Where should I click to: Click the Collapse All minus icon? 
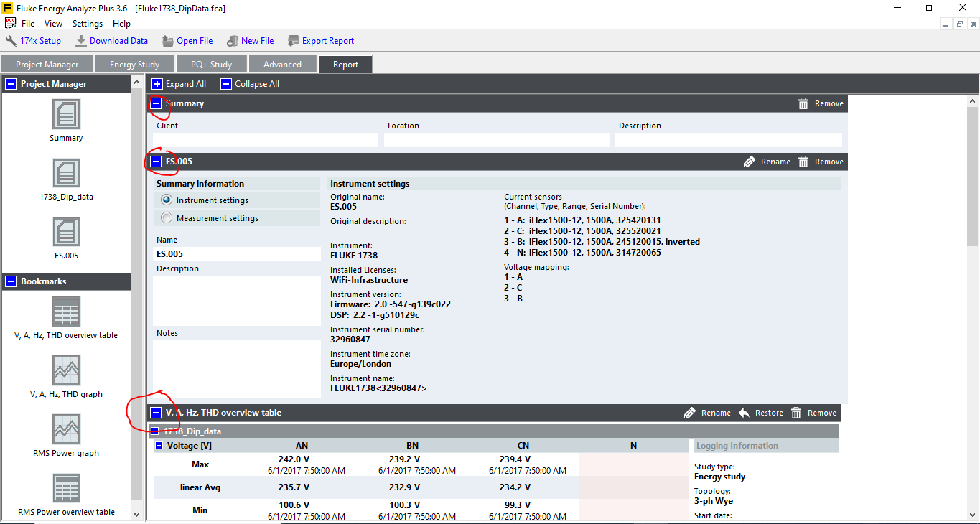point(226,84)
